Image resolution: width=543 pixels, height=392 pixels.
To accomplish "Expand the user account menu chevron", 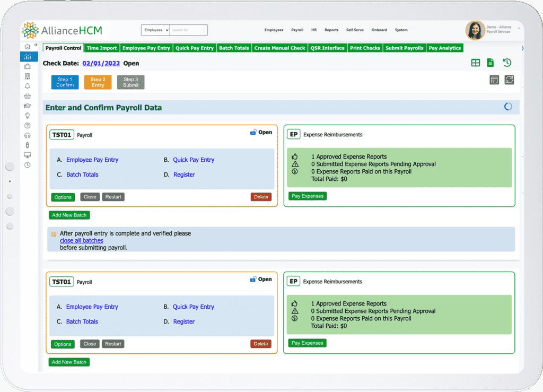I will pos(519,28).
